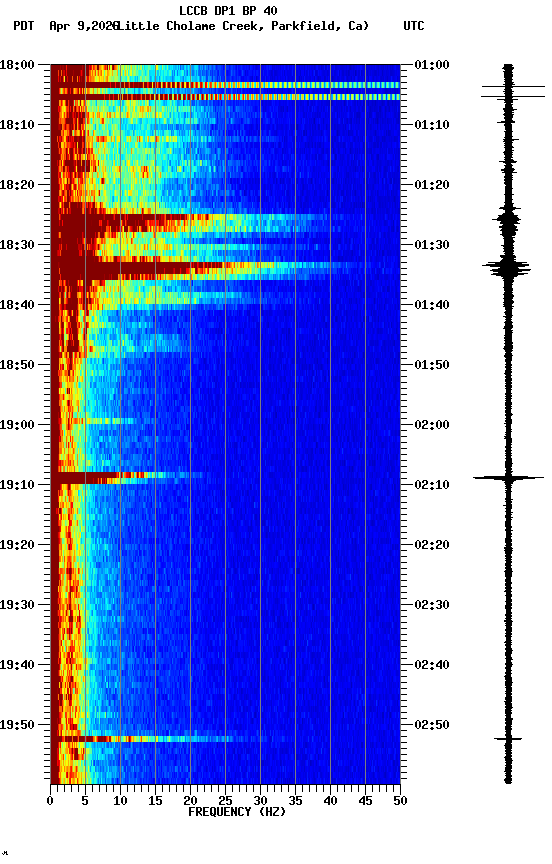Click the 19:30 PDT time label
Image resolution: width=552 pixels, height=864 pixels.
pyautogui.click(x=17, y=605)
